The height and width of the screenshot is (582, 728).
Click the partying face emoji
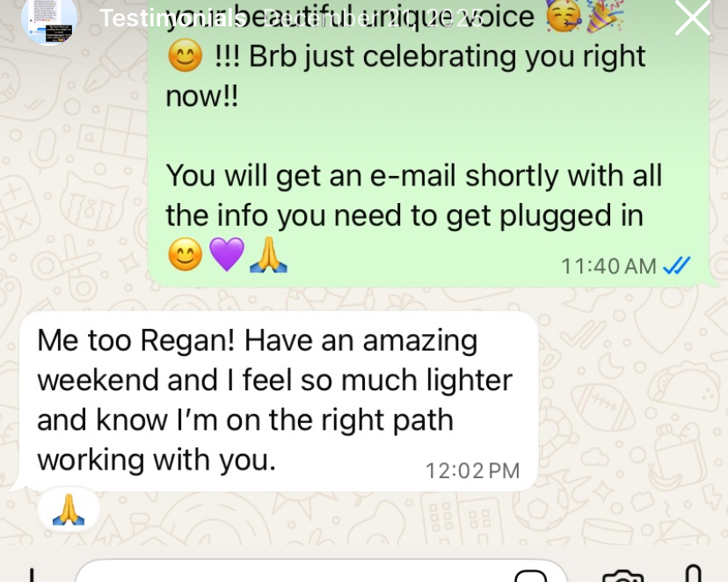pos(564,16)
